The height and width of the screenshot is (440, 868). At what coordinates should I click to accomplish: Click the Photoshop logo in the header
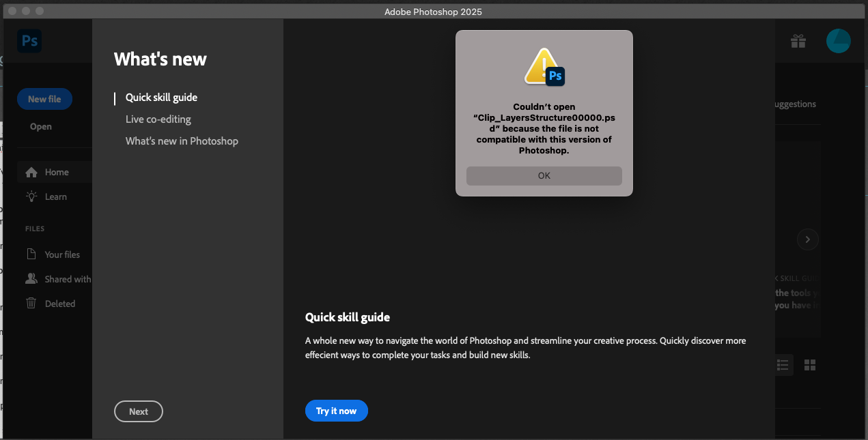point(29,41)
